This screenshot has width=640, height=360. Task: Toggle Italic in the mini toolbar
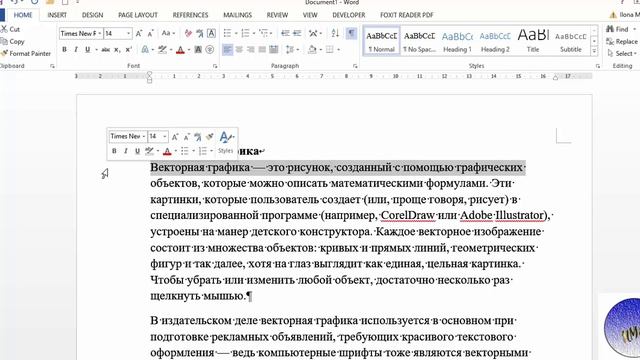tap(126, 151)
